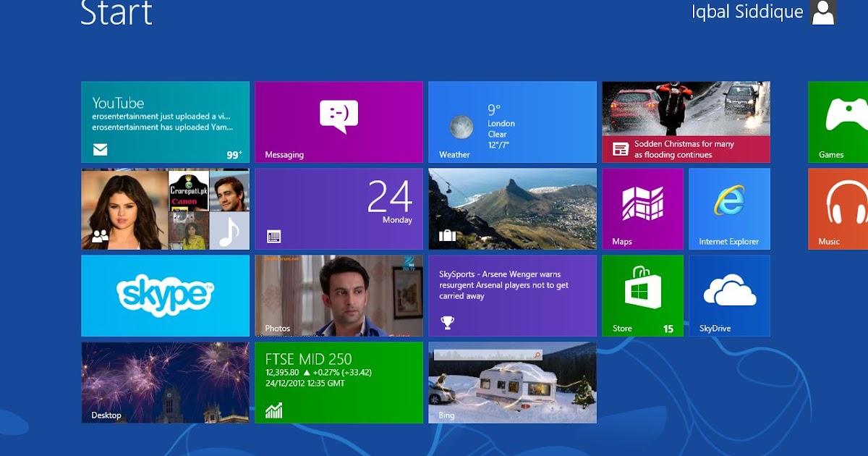868x456 pixels.
Task: Open the Store shopping bag tile
Action: tap(642, 295)
